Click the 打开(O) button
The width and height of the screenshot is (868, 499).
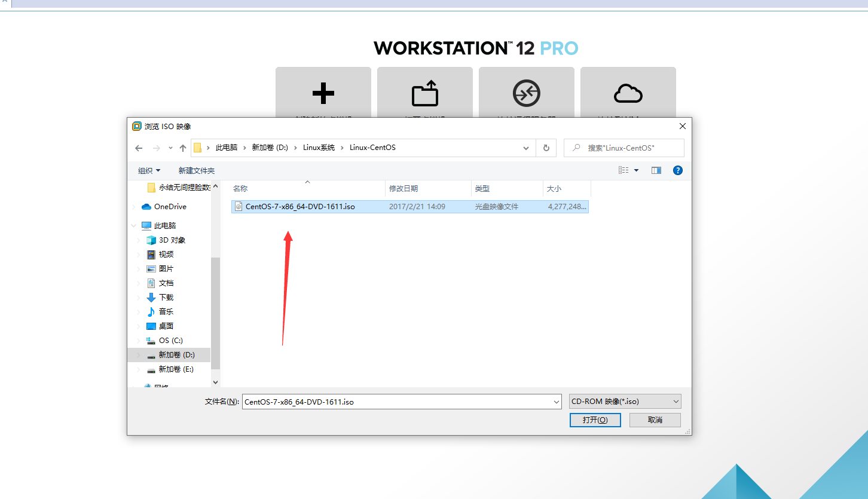[595, 420]
